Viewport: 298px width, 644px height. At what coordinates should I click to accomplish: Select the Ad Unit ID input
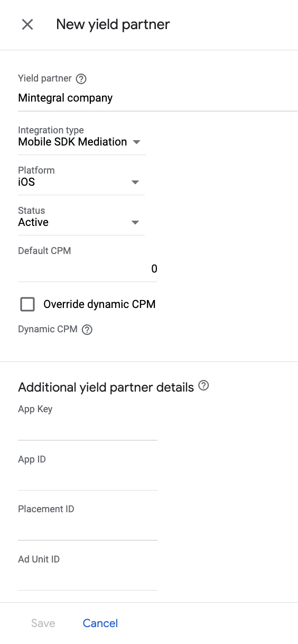[88, 579]
